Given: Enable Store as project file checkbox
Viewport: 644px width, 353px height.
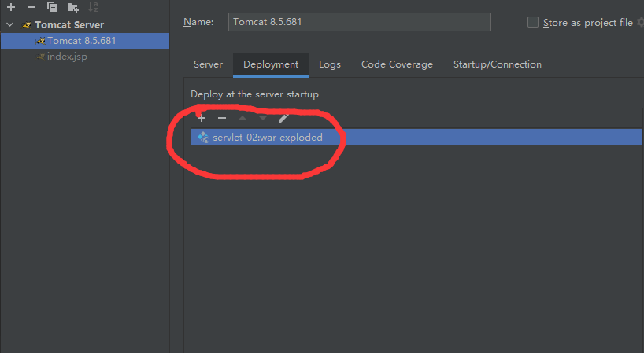Looking at the screenshot, I should (533, 22).
